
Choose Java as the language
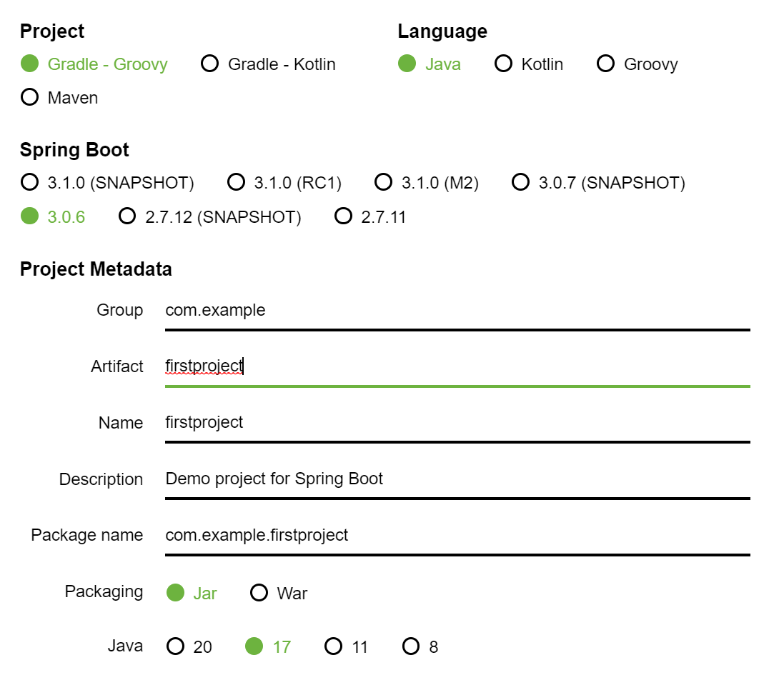[x=407, y=64]
